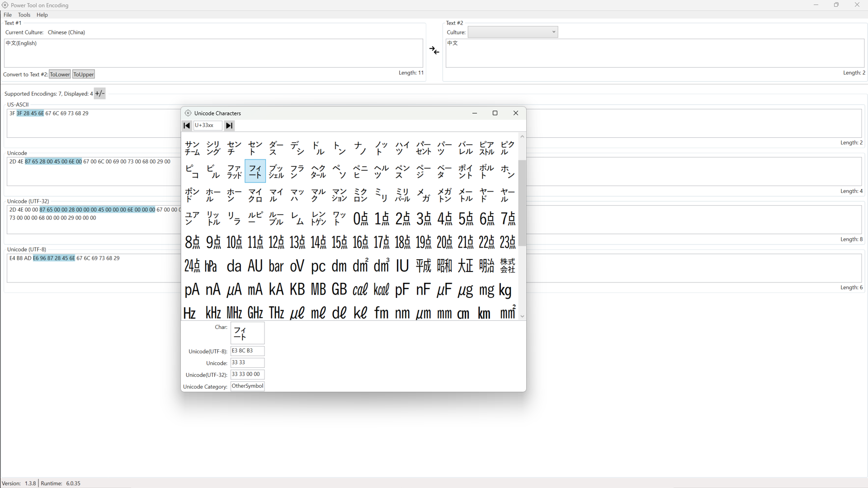Open the Tools menu
868x488 pixels.
(24, 15)
